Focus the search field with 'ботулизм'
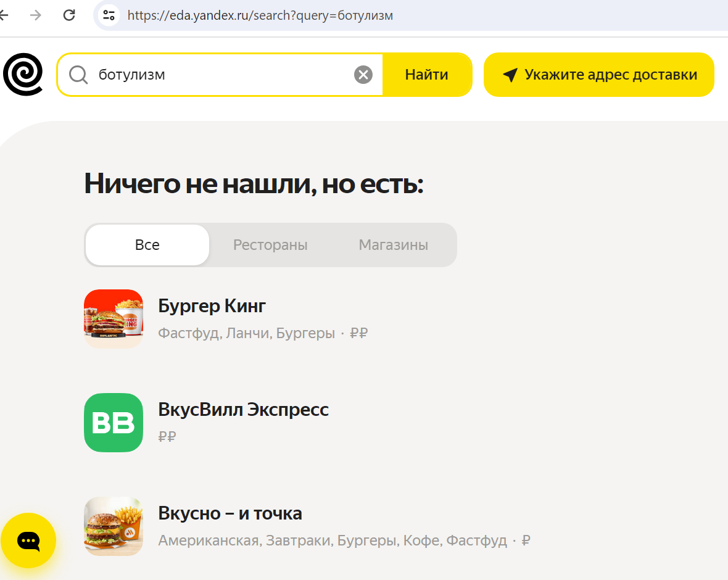728x580 pixels. click(x=219, y=75)
